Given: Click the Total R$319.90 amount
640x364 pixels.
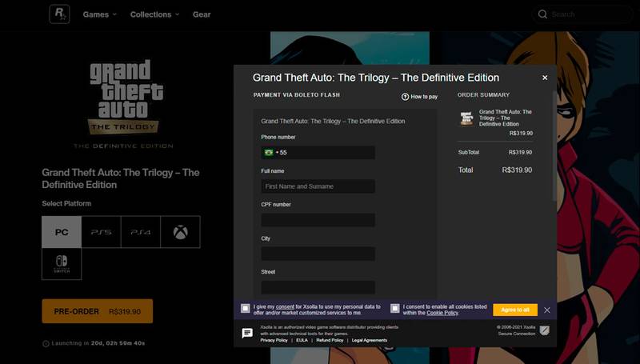Looking at the screenshot, I should pyautogui.click(x=517, y=170).
